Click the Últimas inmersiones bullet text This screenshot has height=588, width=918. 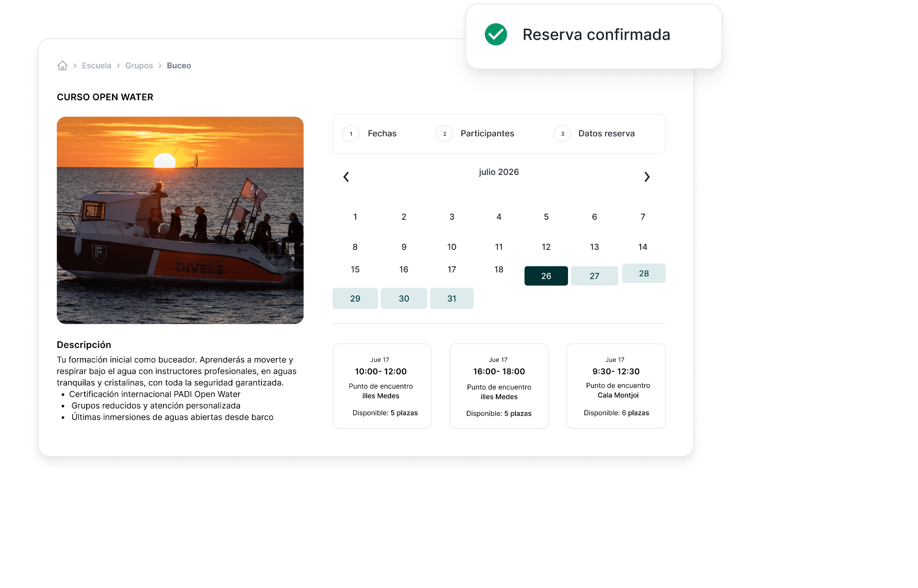pos(173,417)
